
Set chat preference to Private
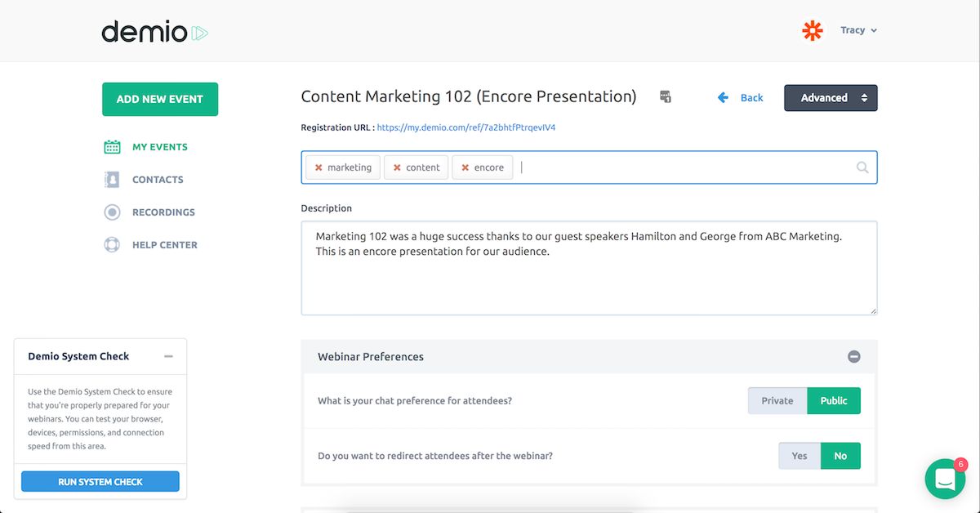(x=777, y=401)
